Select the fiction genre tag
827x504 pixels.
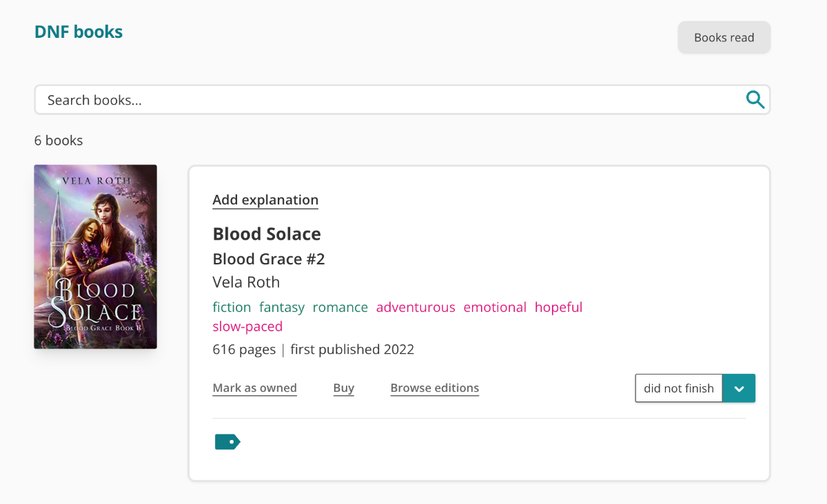[232, 307]
